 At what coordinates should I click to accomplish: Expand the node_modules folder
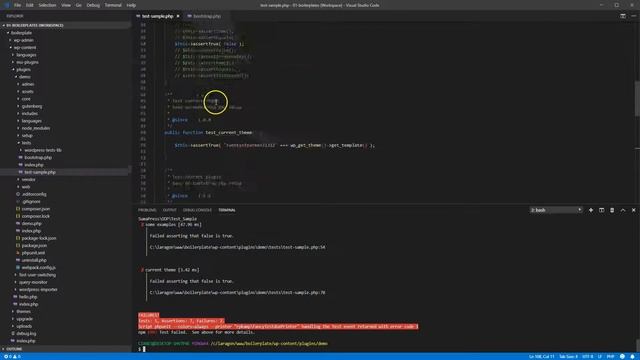pyautogui.click(x=36, y=128)
